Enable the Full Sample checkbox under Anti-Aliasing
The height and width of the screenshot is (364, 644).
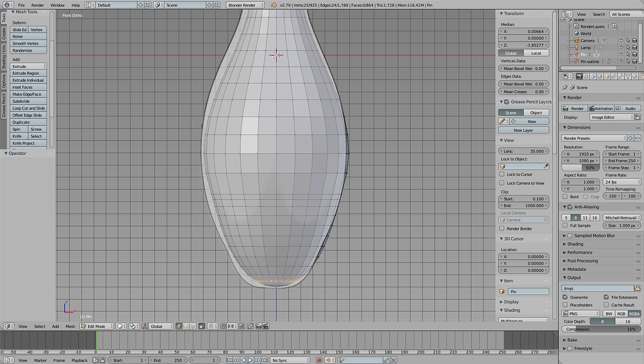(x=565, y=225)
